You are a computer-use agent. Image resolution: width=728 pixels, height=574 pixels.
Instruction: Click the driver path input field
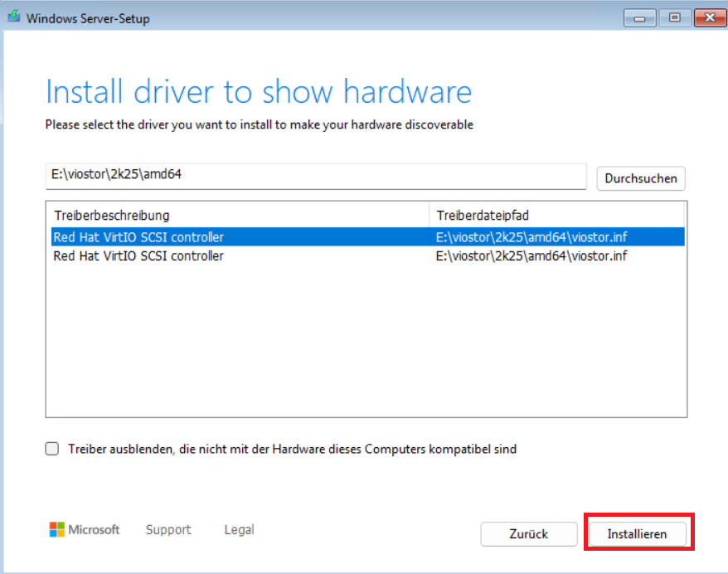click(x=315, y=176)
